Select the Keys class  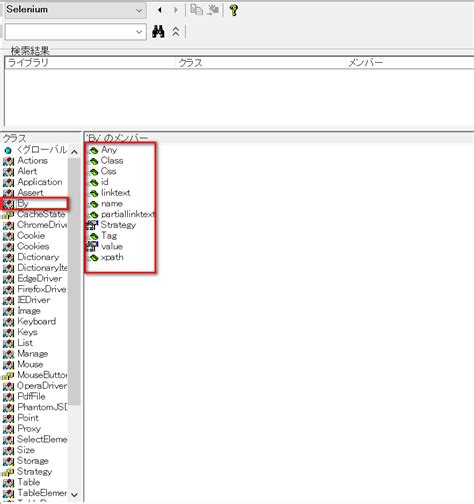pos(20,332)
